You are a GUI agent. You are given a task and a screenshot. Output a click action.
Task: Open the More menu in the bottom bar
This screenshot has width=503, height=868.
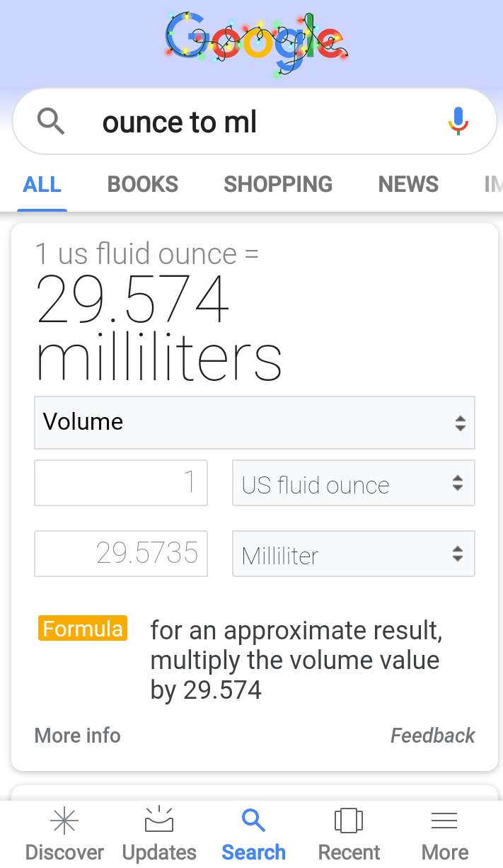444,835
